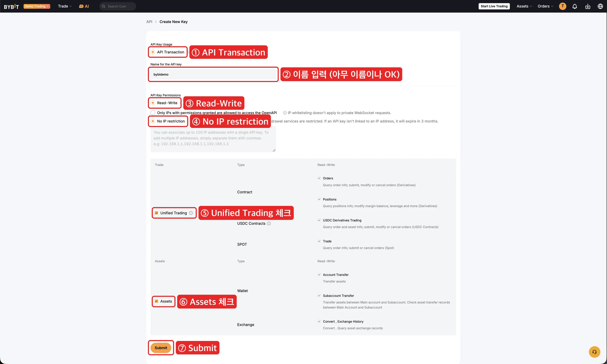Click the IP addresses text area
This screenshot has width=607, height=364.
pyautogui.click(x=213, y=139)
